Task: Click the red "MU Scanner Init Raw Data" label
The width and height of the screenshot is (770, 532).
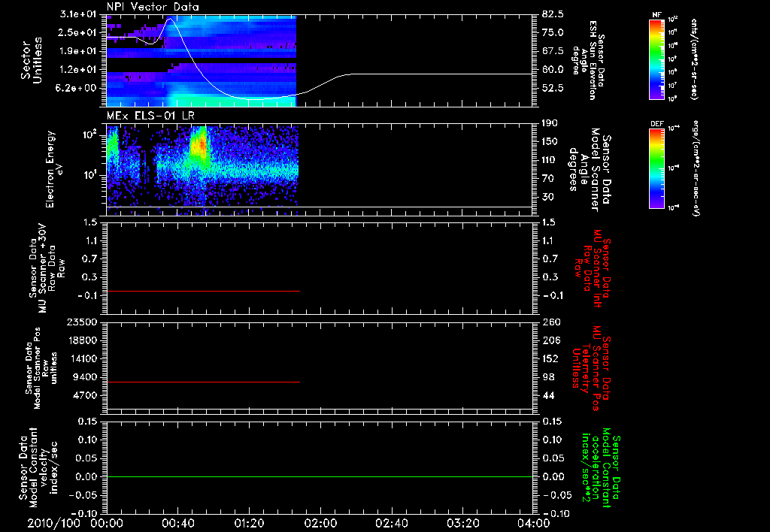Action: pos(593,268)
